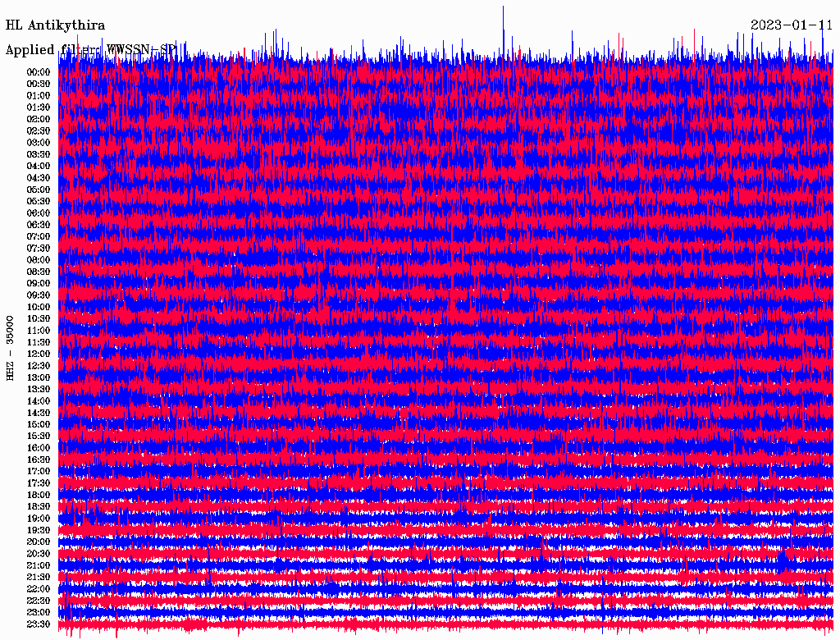Select the 15:30 time label
Viewport: 840px width, 640px height.
tap(39, 437)
